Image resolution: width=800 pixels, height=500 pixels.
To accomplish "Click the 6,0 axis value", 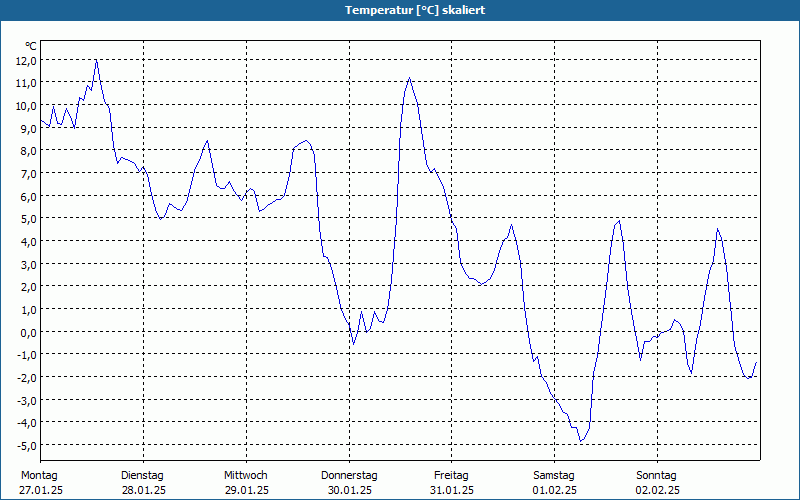I will [29, 196].
